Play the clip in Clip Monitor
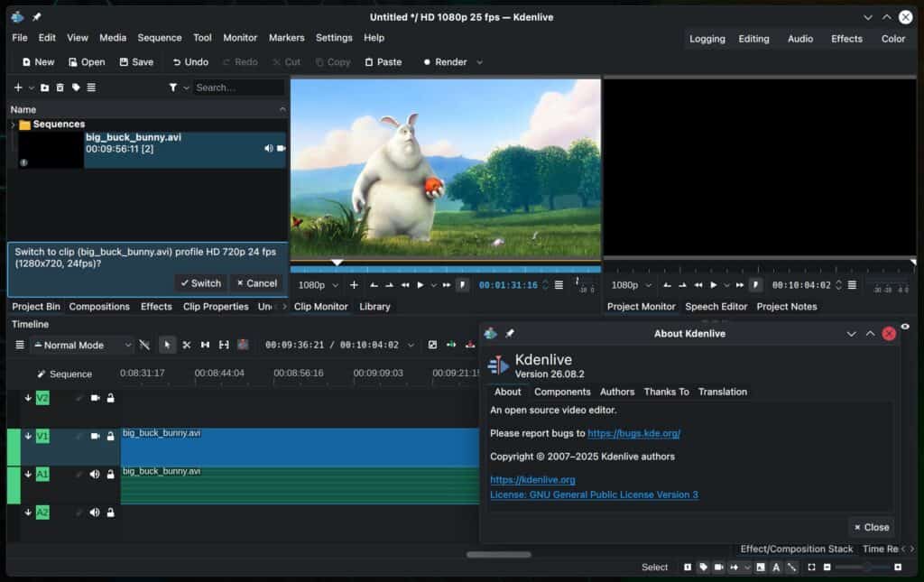This screenshot has width=924, height=582. coord(420,285)
